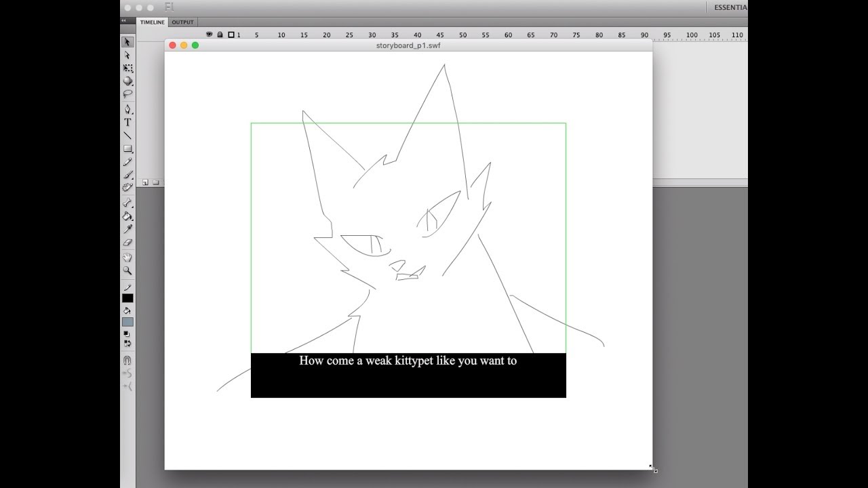This screenshot has width=868, height=488.
Task: Pick the Paint Bucket tool
Action: (127, 216)
